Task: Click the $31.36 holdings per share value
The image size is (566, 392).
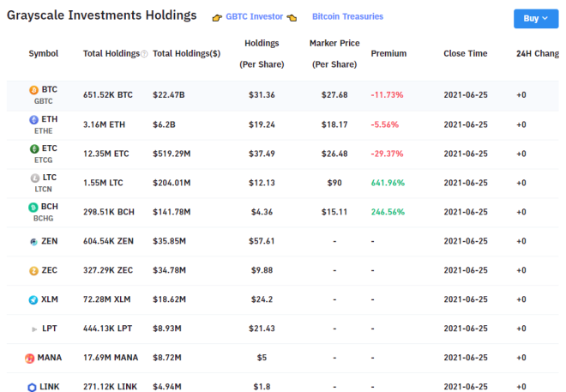Action: click(262, 95)
